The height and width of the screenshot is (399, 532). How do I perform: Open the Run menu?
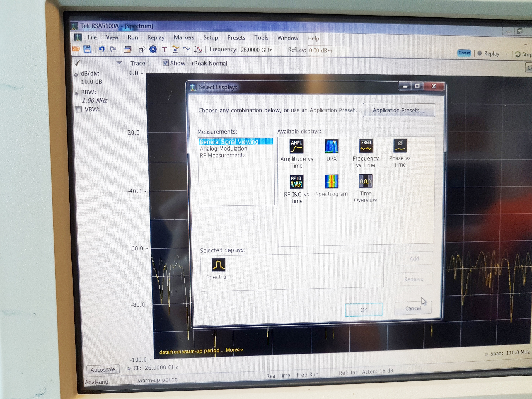pos(133,37)
